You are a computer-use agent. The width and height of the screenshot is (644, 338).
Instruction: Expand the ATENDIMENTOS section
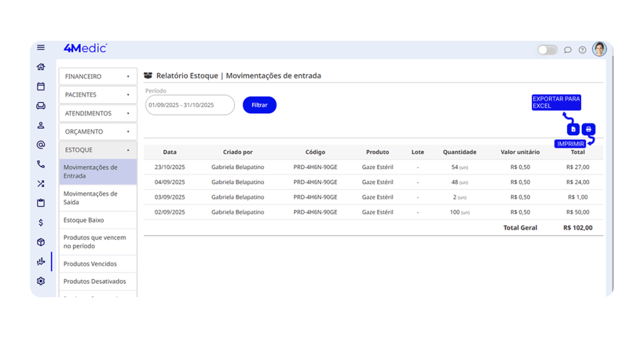click(x=97, y=114)
